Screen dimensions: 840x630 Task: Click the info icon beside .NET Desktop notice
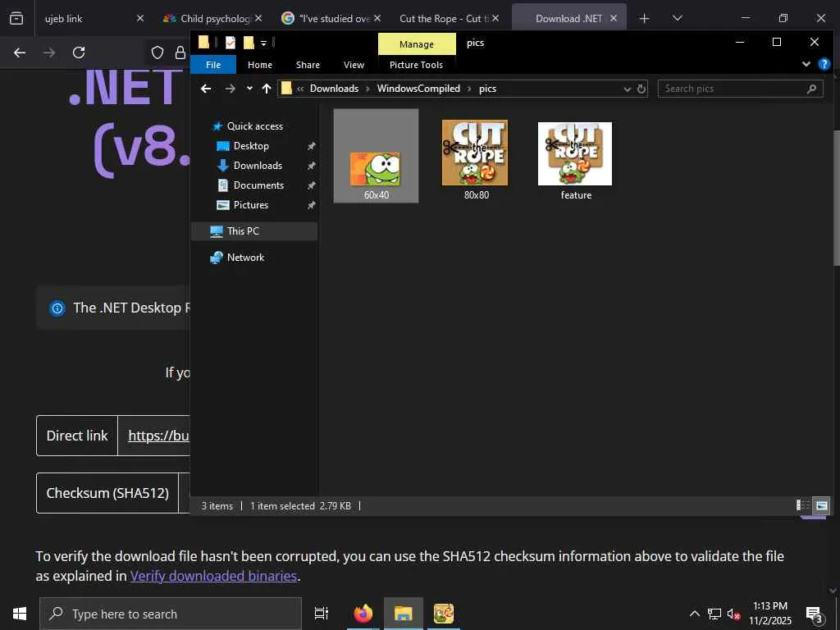click(x=57, y=308)
